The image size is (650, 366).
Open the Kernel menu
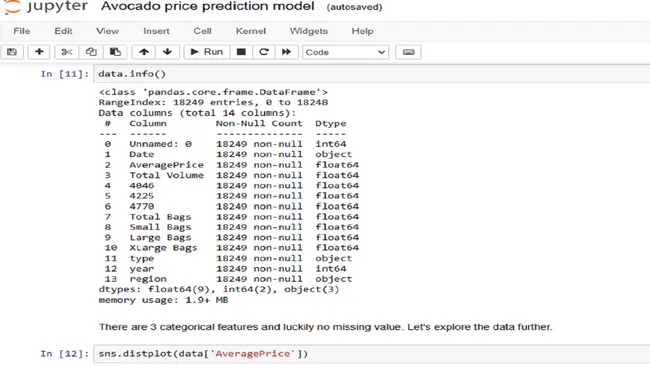tap(251, 31)
